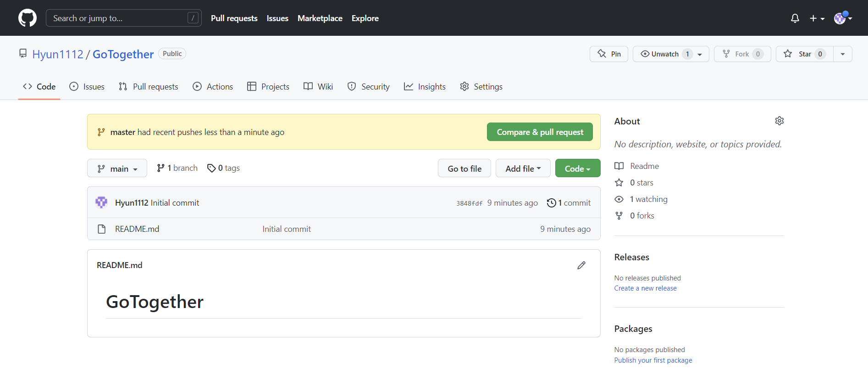868x381 pixels.
Task: Switch to the Projects tab
Action: pos(268,86)
